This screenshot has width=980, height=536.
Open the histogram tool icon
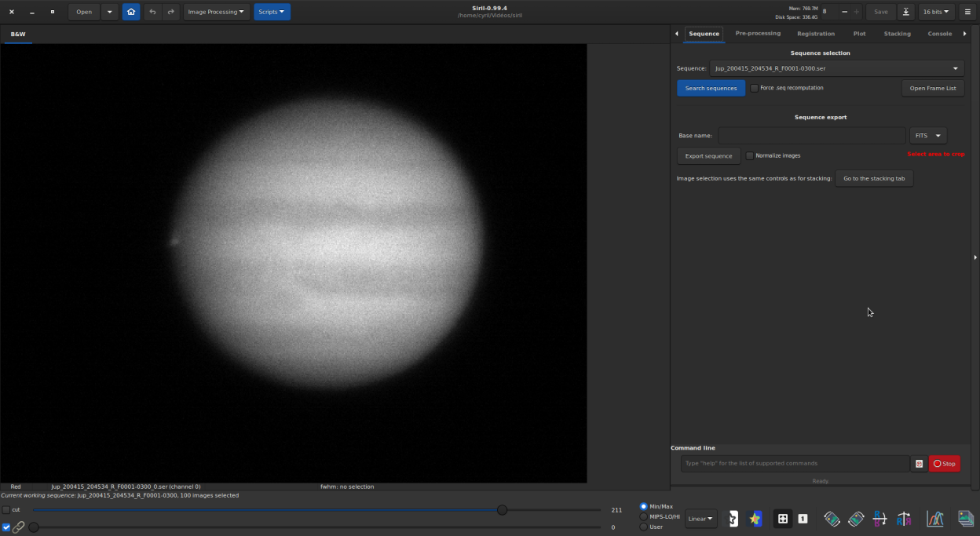click(934, 519)
